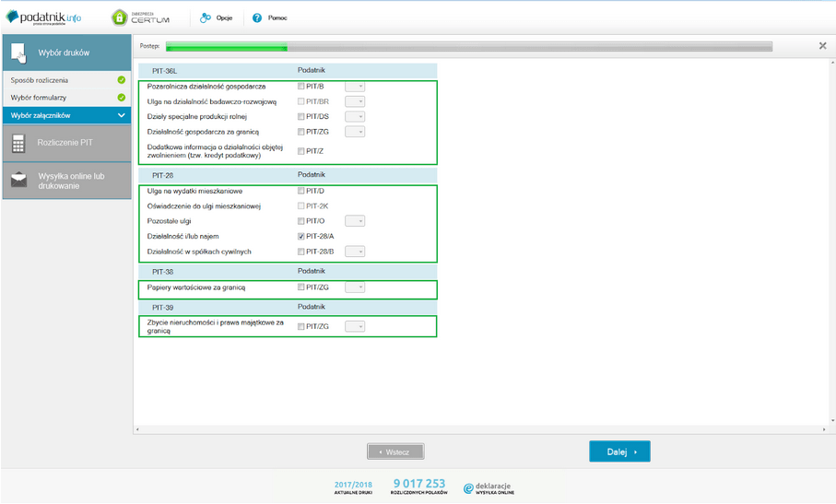The image size is (836, 504).
Task: Click the podatnik.info logo
Action: (43, 18)
